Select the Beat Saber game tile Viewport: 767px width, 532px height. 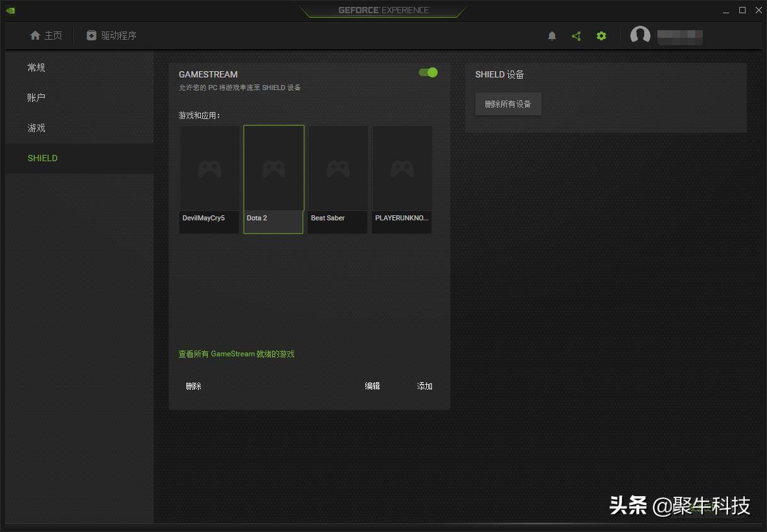click(x=338, y=179)
